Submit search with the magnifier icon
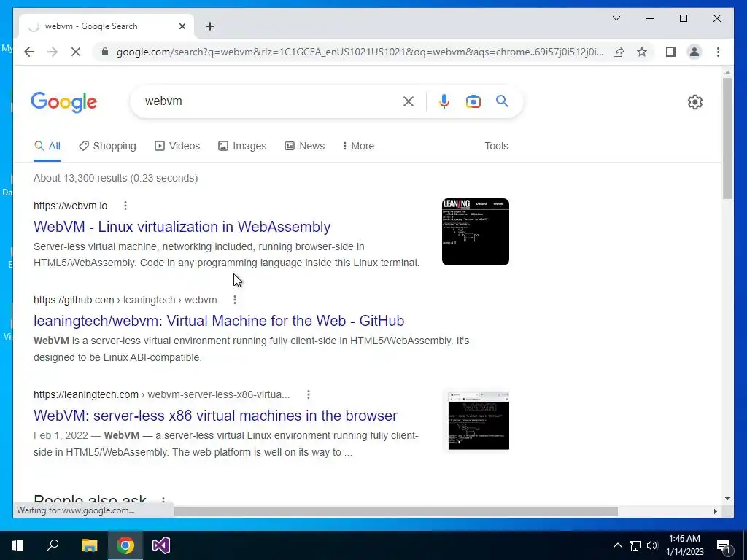This screenshot has width=747, height=560. click(502, 101)
